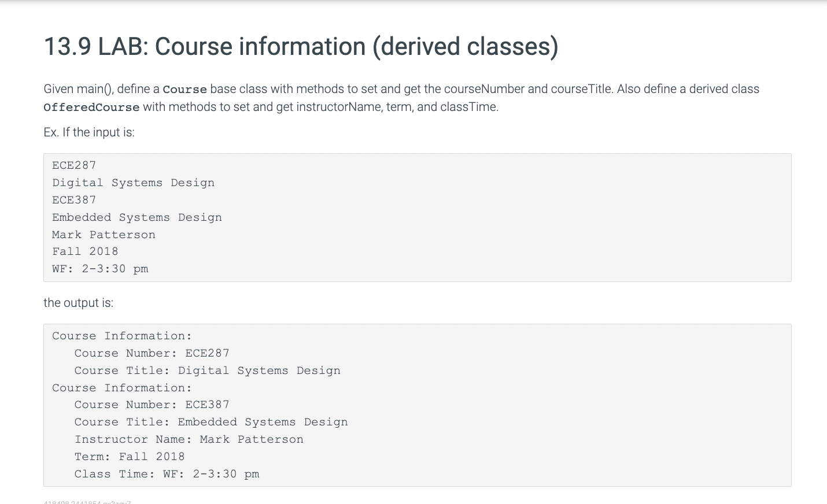
Task: Select the line "ECE287" in the input
Action: coord(74,165)
